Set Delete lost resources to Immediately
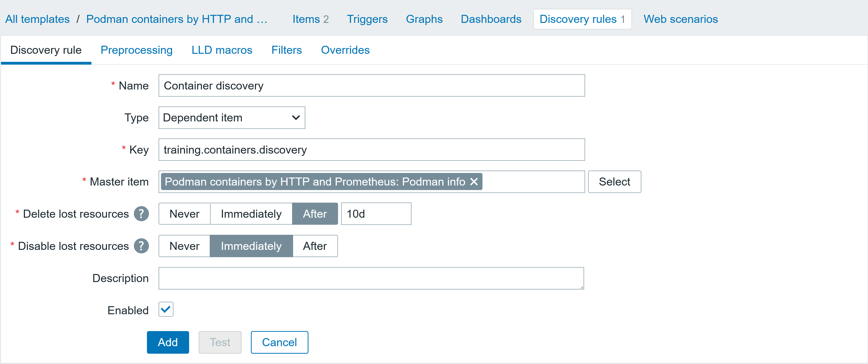Screen dimensions: 868x364 pos(251,214)
